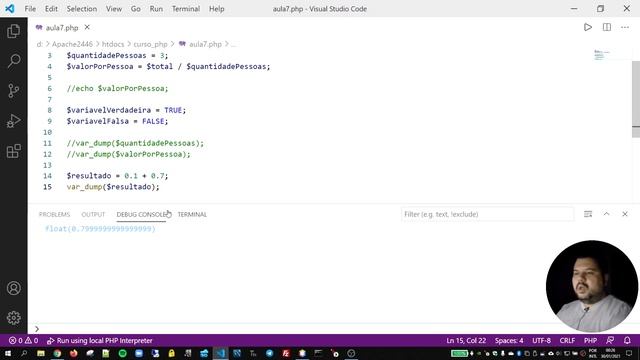The height and width of the screenshot is (360, 640).
Task: Open FileZilla from the taskbar
Action: pyautogui.click(x=286, y=353)
